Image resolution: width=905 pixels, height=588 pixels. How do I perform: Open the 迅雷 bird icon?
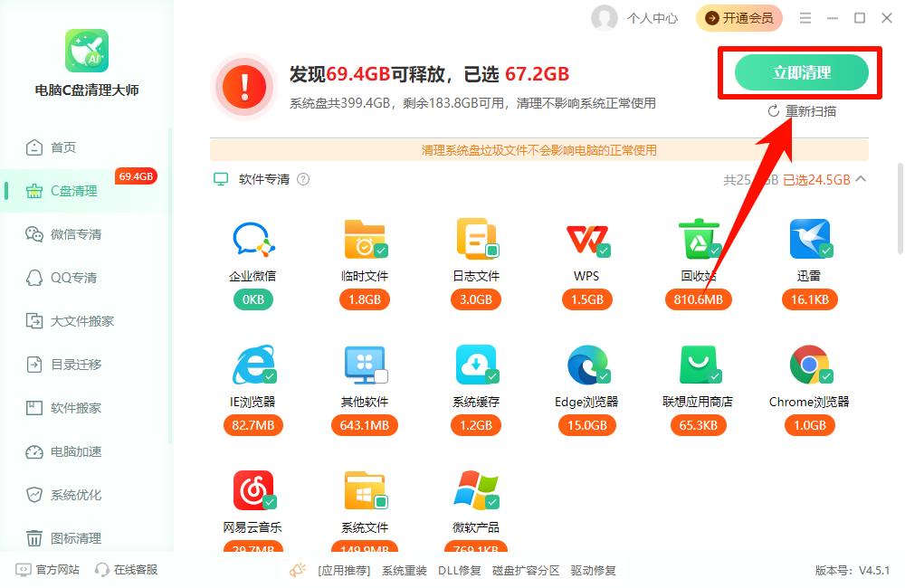[810, 239]
